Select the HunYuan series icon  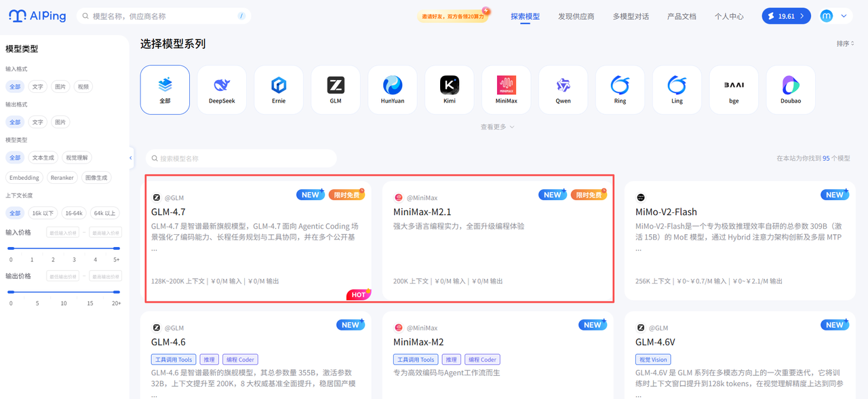coord(393,90)
